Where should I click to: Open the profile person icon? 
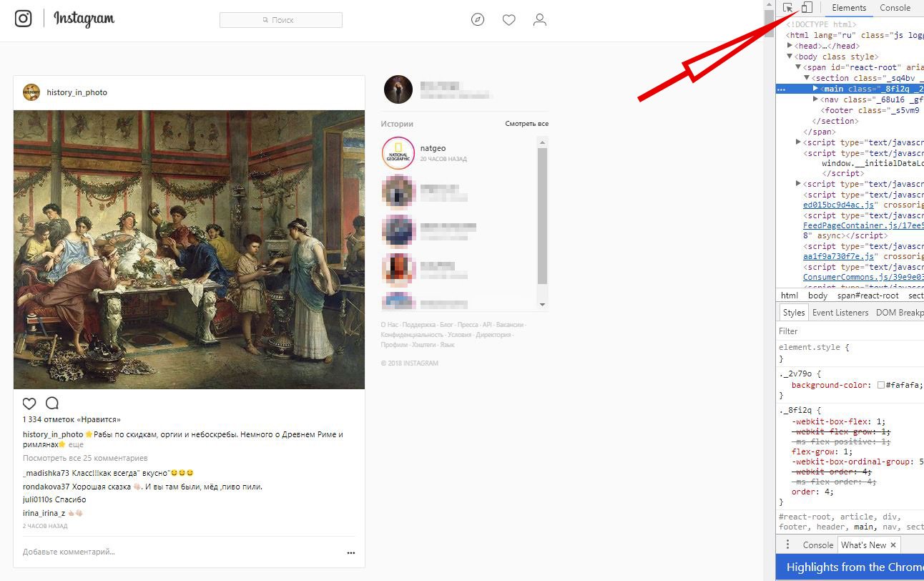click(x=540, y=20)
